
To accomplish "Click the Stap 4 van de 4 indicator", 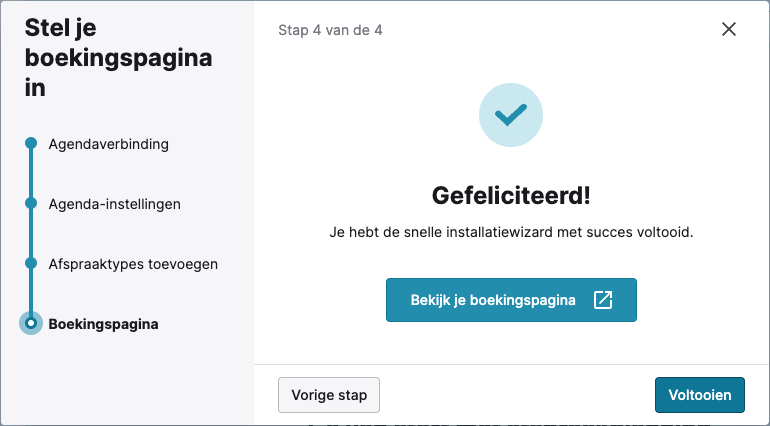I will pyautogui.click(x=330, y=30).
